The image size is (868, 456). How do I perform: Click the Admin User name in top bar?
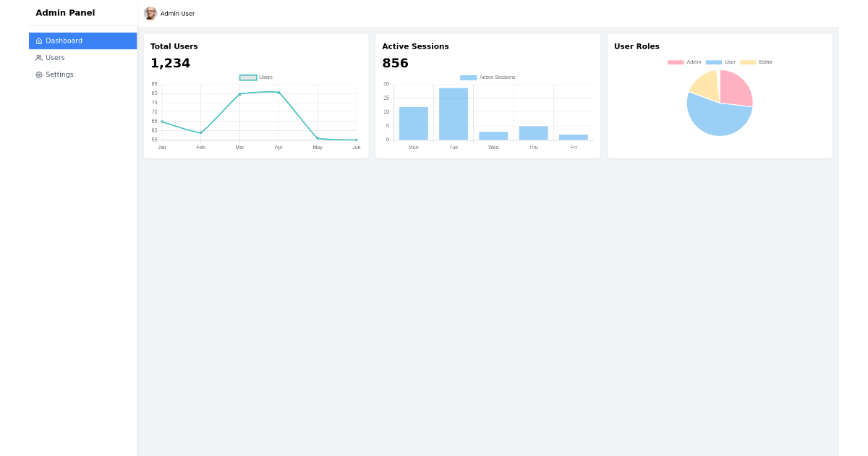click(176, 13)
